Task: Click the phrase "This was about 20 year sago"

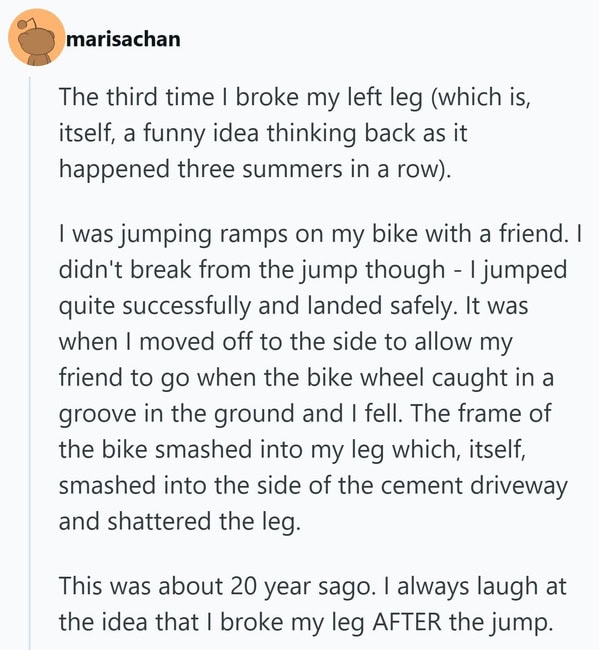Action: pos(215,587)
